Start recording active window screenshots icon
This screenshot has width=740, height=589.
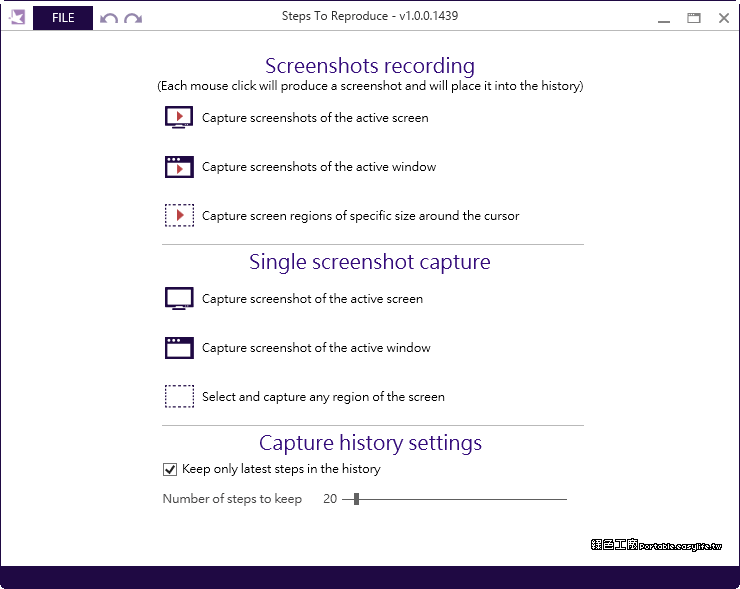(x=179, y=167)
